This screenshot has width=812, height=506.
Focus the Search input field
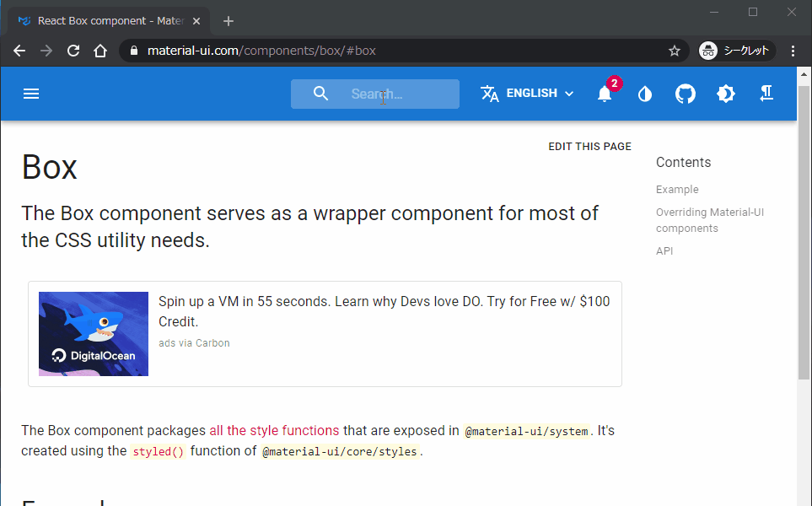tap(375, 94)
